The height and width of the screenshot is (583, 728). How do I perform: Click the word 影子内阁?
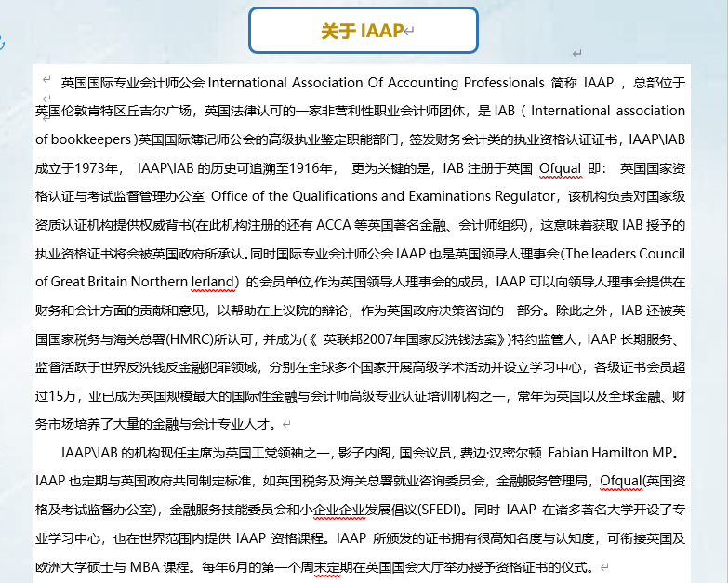[x=364, y=453]
